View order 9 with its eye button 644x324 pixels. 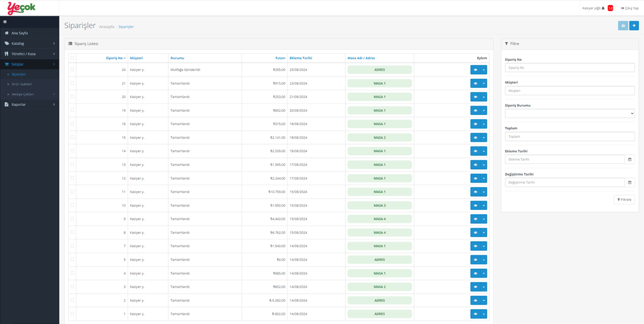click(475, 219)
